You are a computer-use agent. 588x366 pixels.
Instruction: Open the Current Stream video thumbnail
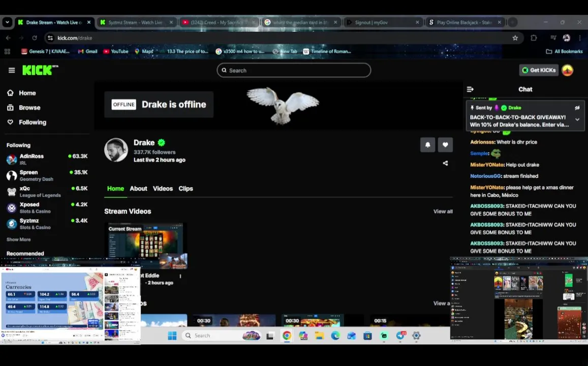pyautogui.click(x=145, y=247)
